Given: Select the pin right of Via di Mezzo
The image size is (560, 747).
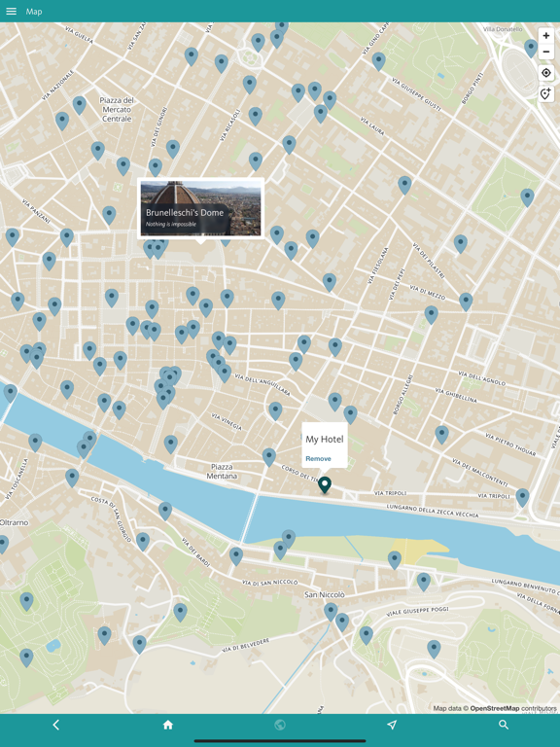Looking at the screenshot, I should [466, 302].
